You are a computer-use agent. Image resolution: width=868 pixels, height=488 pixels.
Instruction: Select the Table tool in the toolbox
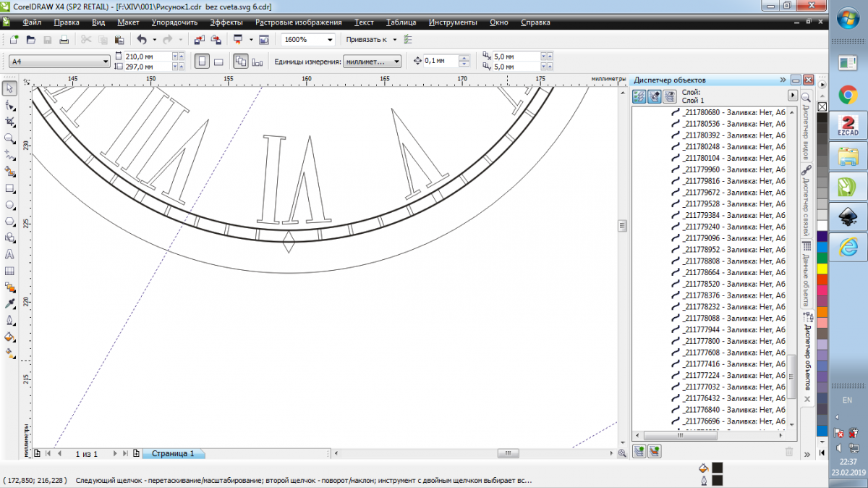pos(10,272)
